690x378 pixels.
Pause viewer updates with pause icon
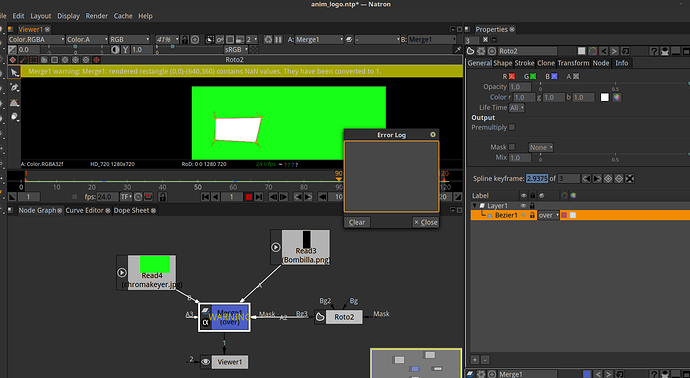pyautogui.click(x=278, y=40)
